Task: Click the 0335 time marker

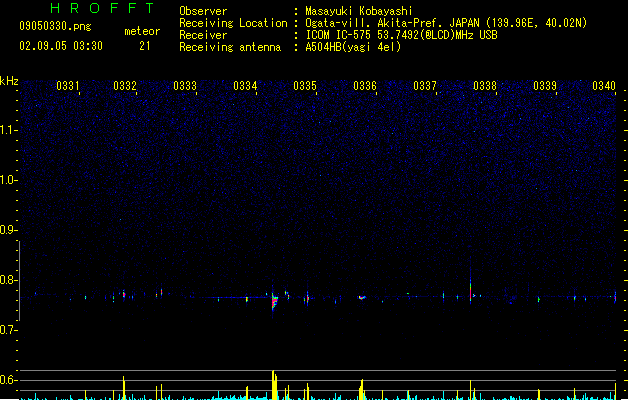Action: click(305, 86)
